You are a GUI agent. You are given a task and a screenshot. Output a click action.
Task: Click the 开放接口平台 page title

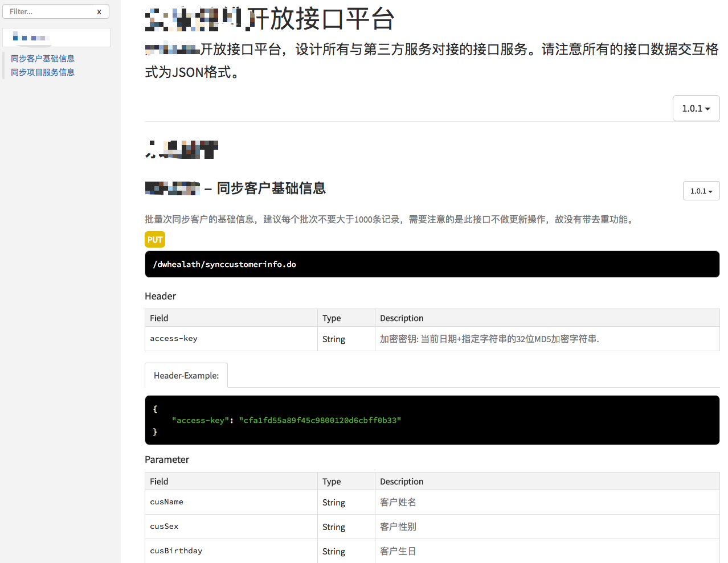(x=321, y=19)
